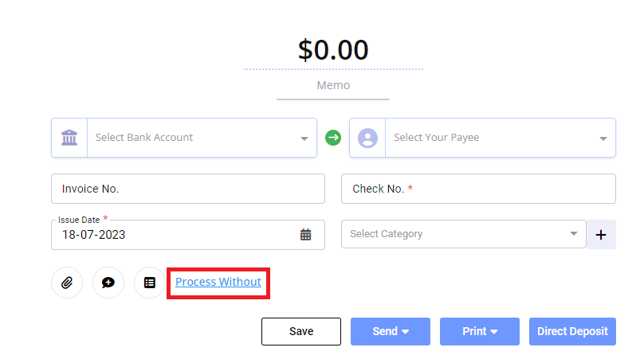Open the add comment bubble icon
Image resolution: width=644 pixels, height=363 pixels.
point(108,283)
